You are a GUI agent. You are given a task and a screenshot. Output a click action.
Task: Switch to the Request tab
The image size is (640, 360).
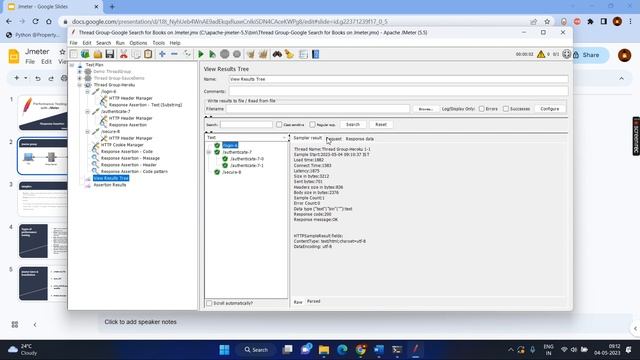click(334, 139)
